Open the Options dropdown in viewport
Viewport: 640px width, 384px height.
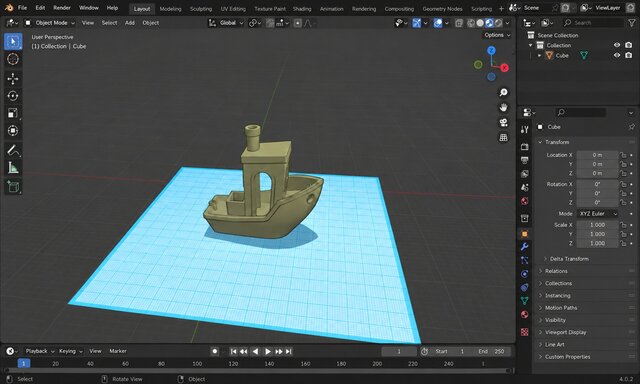tap(497, 35)
